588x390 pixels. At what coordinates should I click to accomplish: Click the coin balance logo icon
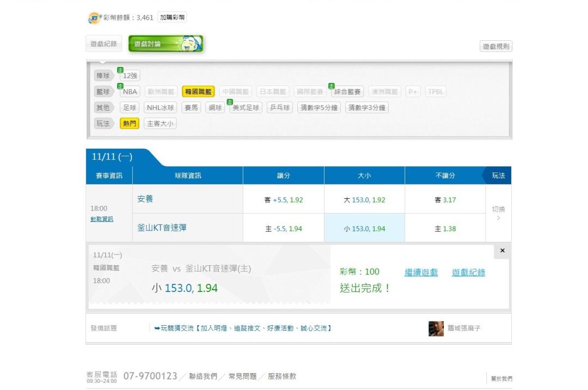point(95,17)
